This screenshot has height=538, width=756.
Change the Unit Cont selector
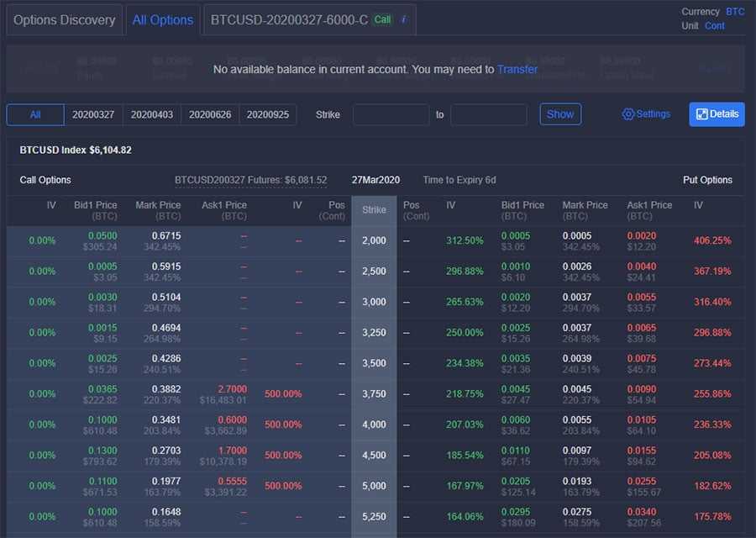point(715,26)
